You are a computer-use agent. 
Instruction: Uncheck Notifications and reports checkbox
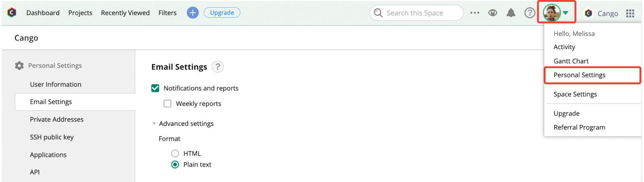(155, 88)
